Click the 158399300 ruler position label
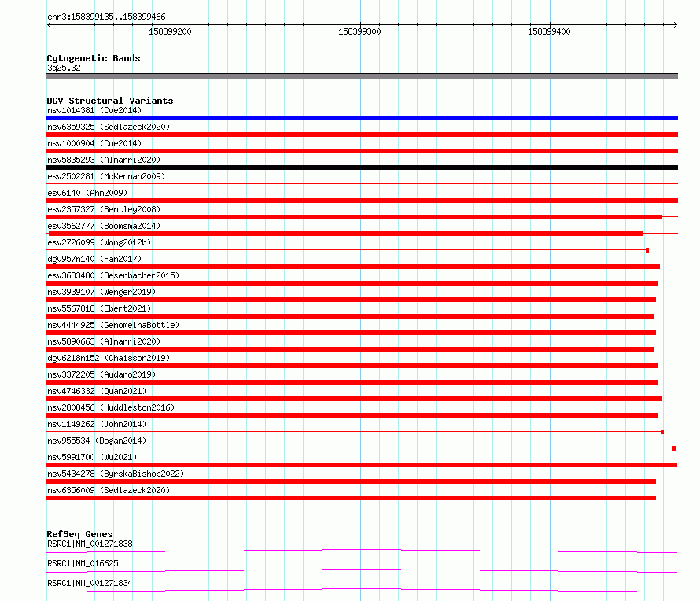700x601 pixels. (359, 31)
